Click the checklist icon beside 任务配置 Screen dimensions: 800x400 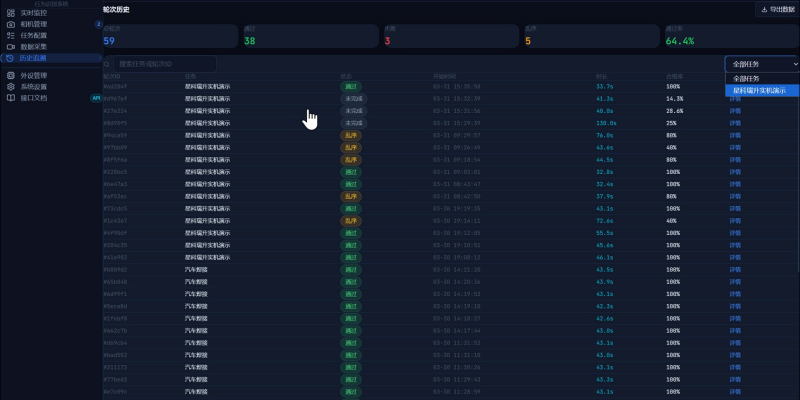click(x=11, y=35)
